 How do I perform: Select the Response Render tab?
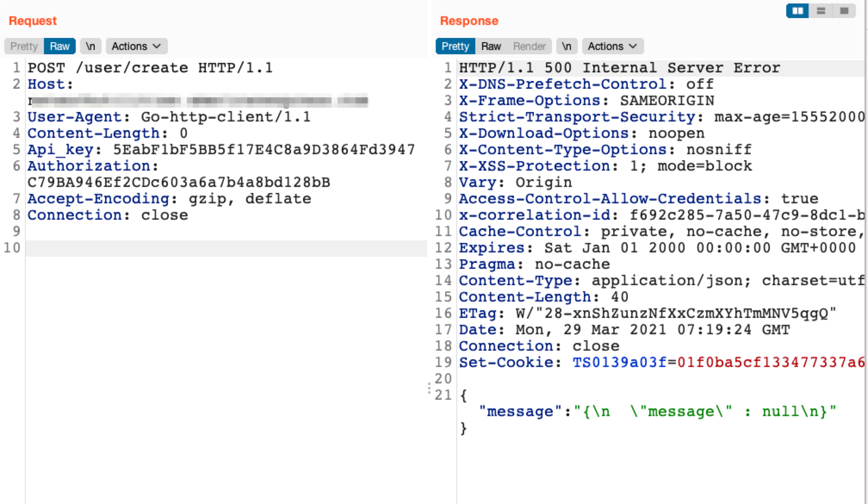(x=530, y=46)
